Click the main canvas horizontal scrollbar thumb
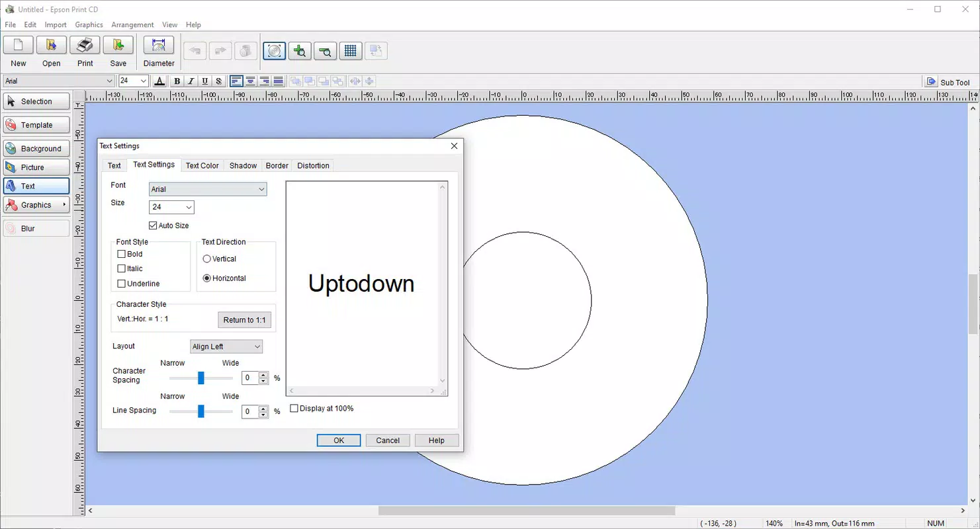The height and width of the screenshot is (529, 980). point(527,510)
